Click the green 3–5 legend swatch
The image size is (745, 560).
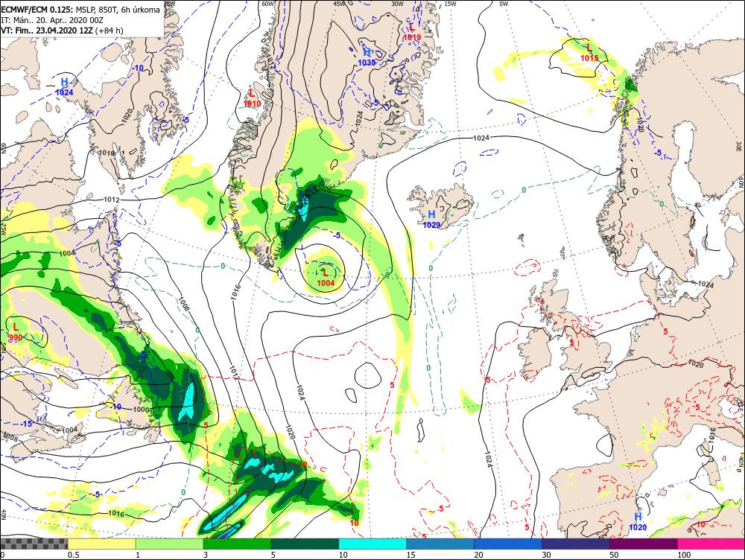237,544
